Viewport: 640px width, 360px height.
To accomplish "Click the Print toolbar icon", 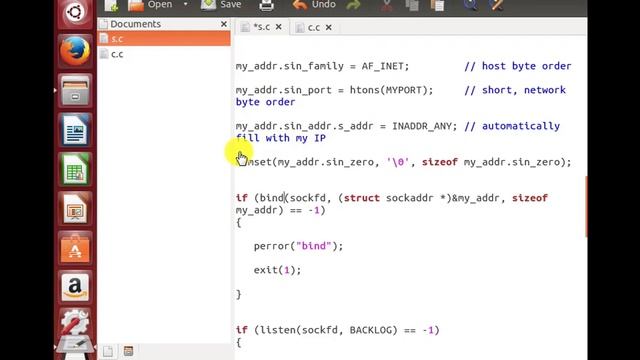I will coord(267,5).
